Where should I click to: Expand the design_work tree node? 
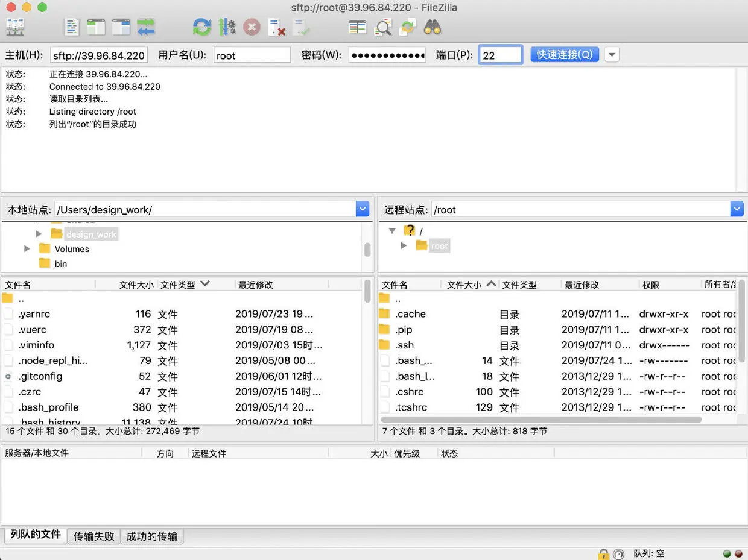point(39,233)
